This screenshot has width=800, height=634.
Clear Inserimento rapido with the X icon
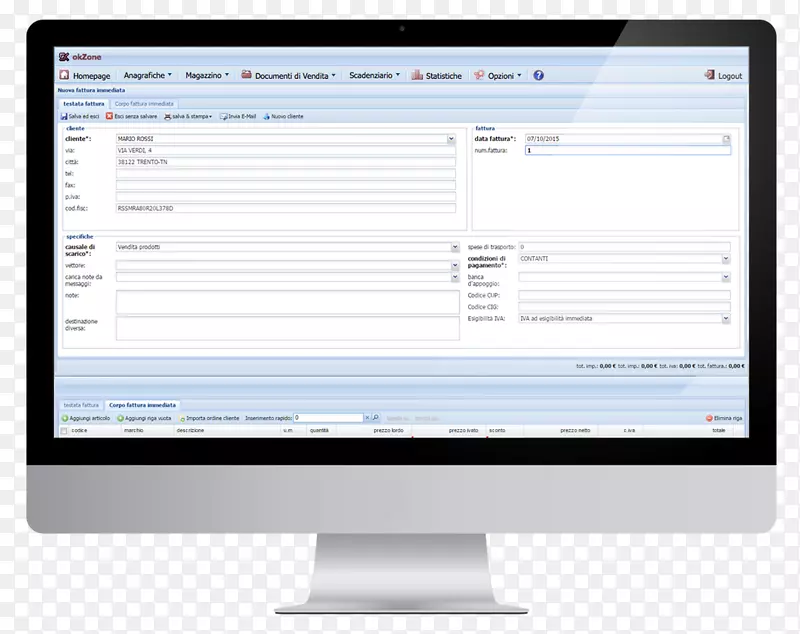point(367,418)
